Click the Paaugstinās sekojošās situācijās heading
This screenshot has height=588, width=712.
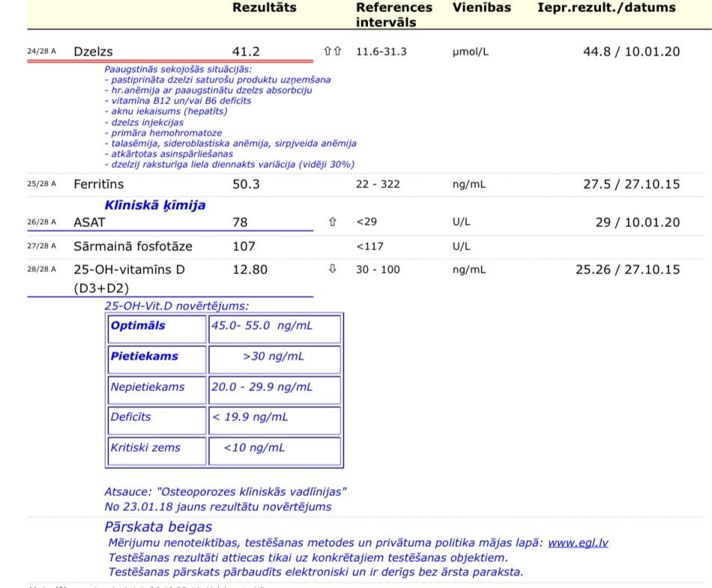coord(178,70)
